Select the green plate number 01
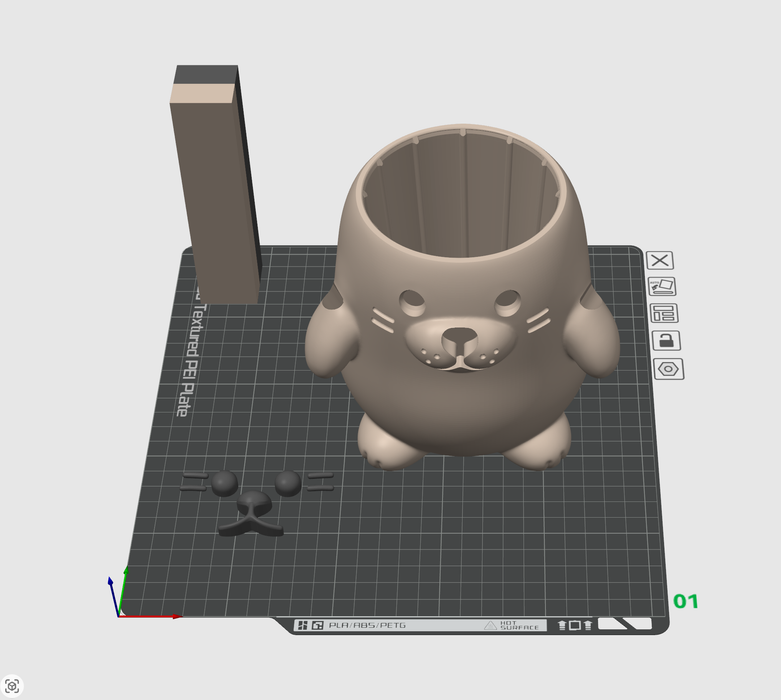Viewport: 781px width, 700px height. (686, 601)
